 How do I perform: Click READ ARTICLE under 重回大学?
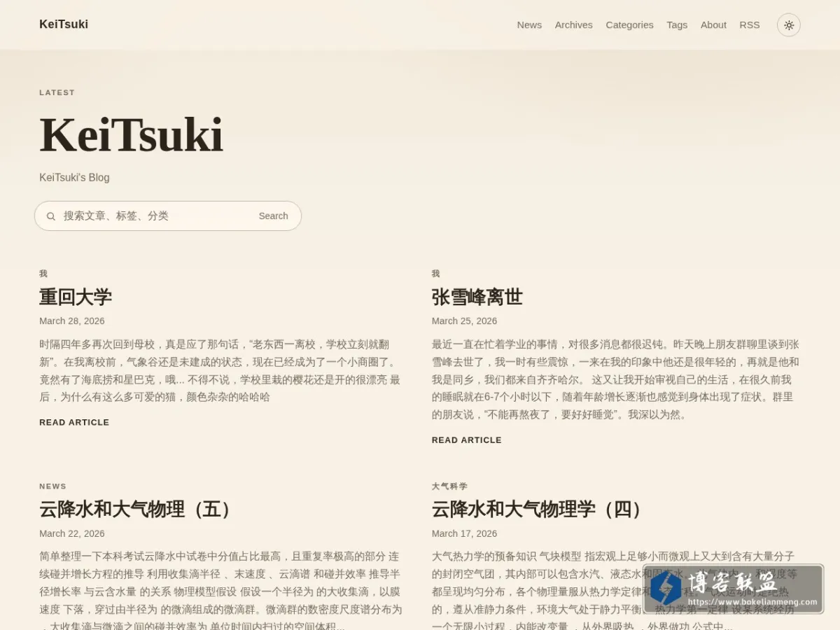[74, 423]
